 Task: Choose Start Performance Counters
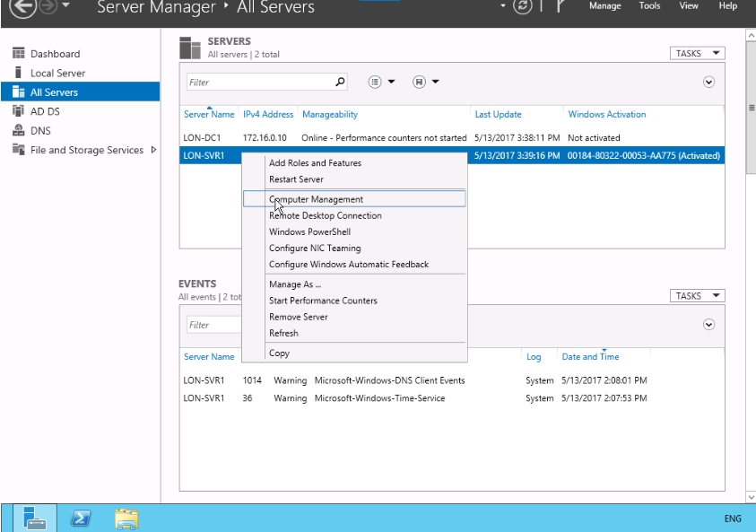[x=354, y=301]
